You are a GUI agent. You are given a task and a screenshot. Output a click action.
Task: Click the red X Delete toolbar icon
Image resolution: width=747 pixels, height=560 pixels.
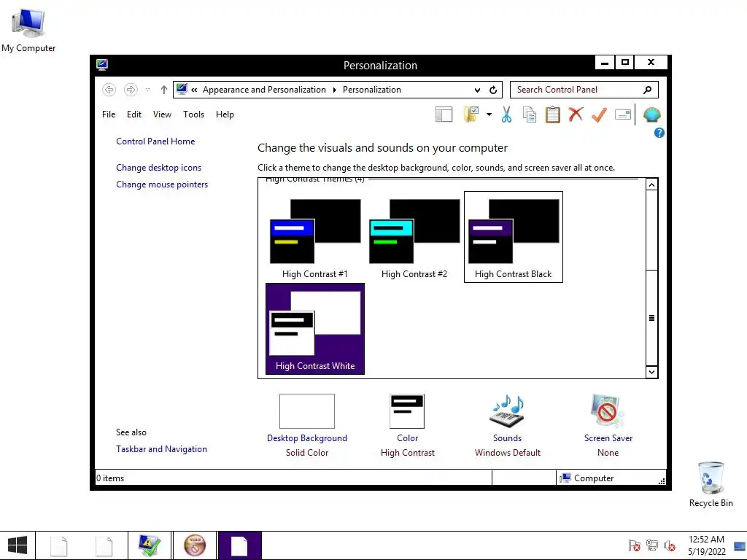click(576, 114)
